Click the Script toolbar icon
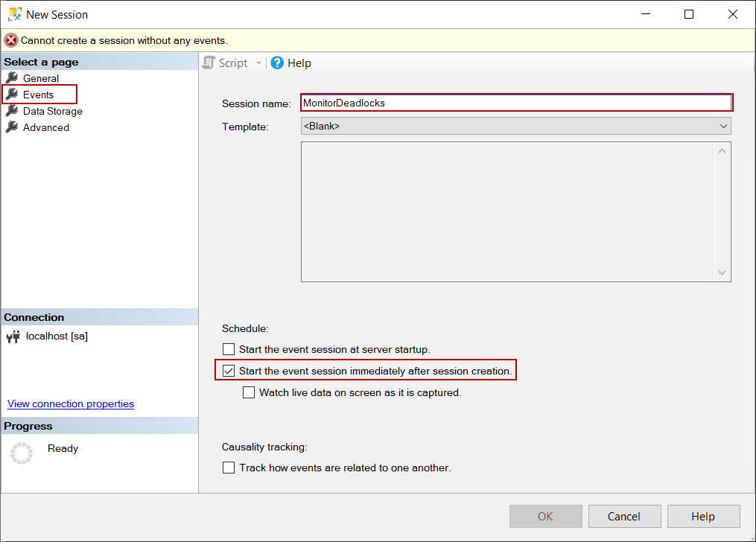Viewport: 756px width, 542px height. point(209,63)
